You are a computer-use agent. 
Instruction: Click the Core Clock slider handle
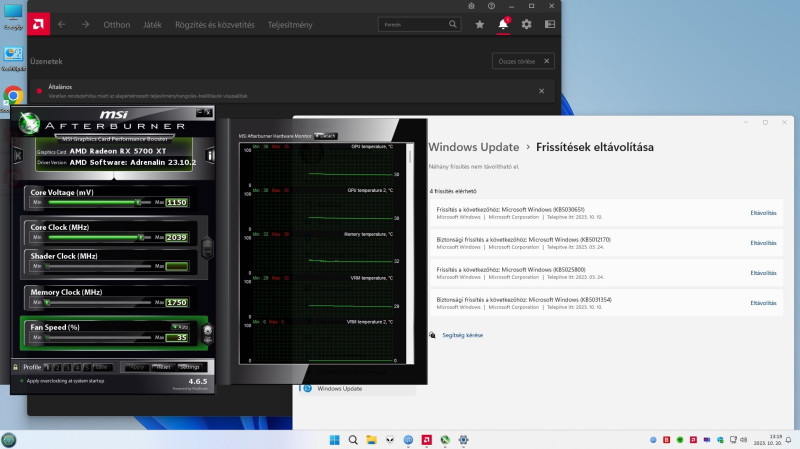[x=141, y=237]
